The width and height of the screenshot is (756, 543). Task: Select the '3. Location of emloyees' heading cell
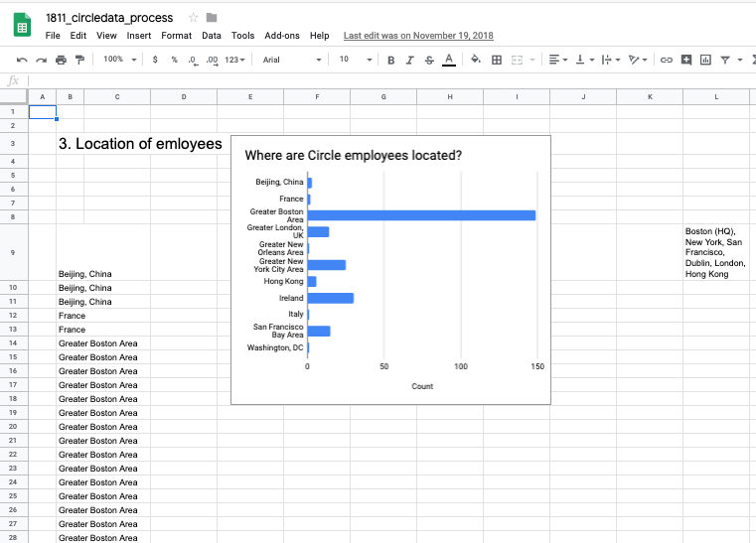[x=140, y=144]
